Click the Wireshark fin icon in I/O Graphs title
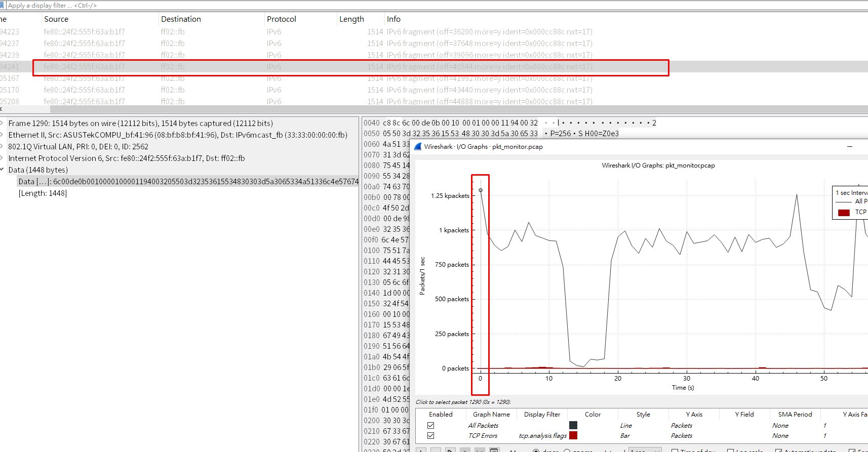 [x=418, y=147]
